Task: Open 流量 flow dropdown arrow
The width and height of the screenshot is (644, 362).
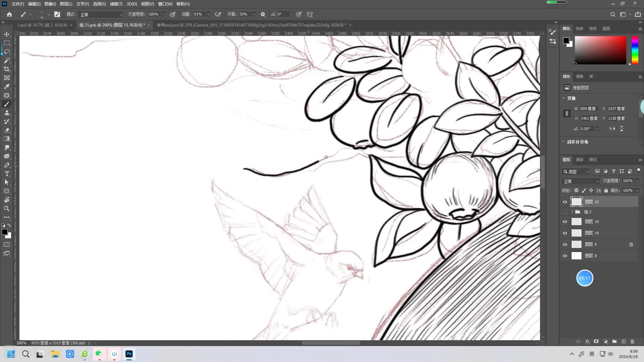Action: point(208,14)
